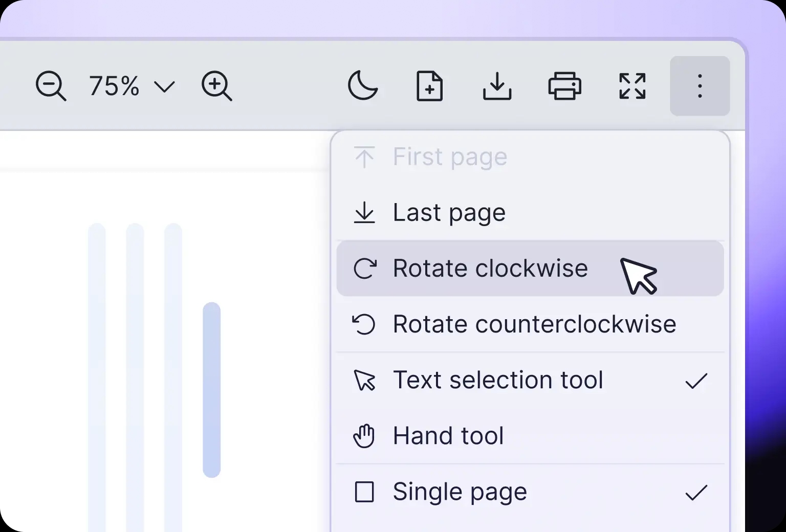Enter fullscreen with the expand arrows icon
This screenshot has width=786, height=532.
point(632,85)
